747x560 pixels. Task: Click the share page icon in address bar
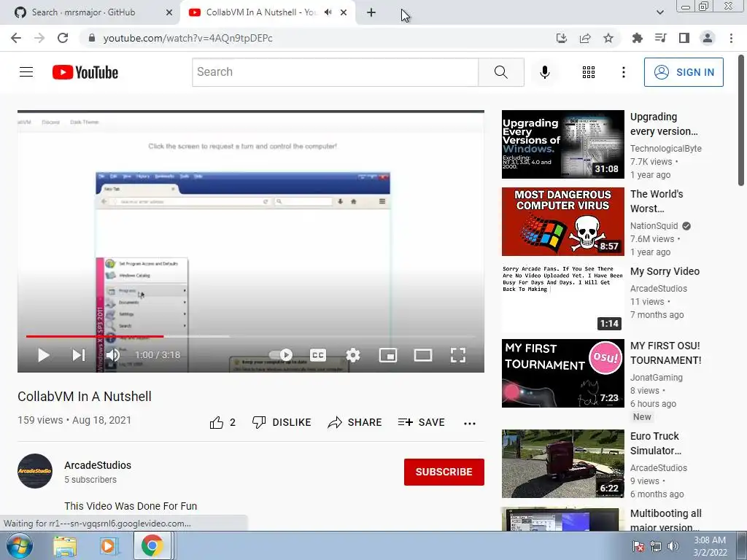pos(585,38)
